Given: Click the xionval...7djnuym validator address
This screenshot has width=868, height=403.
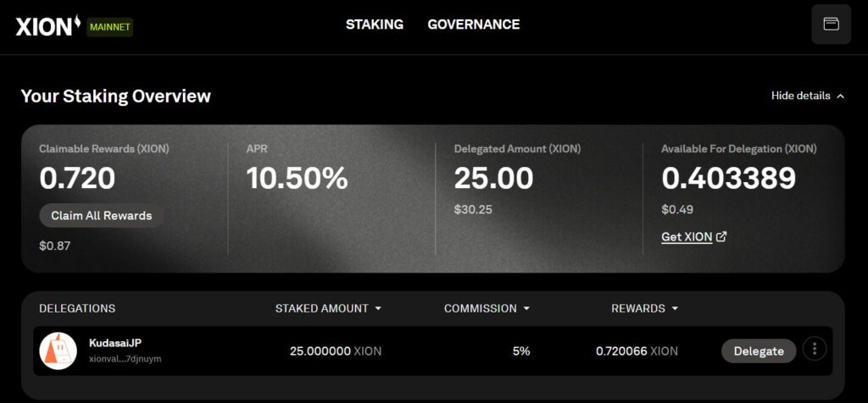Looking at the screenshot, I should (125, 359).
